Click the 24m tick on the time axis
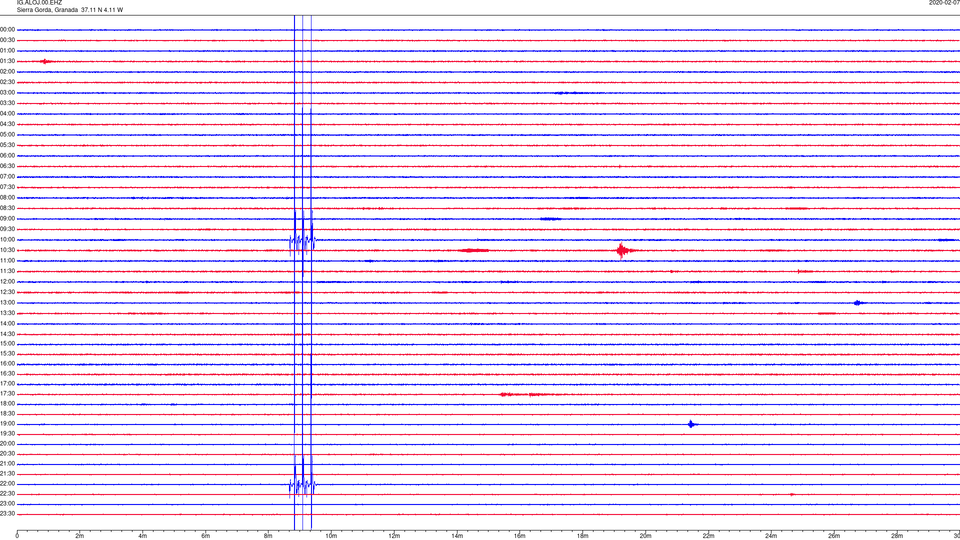Screen dimensions: 960x540 pos(771,536)
